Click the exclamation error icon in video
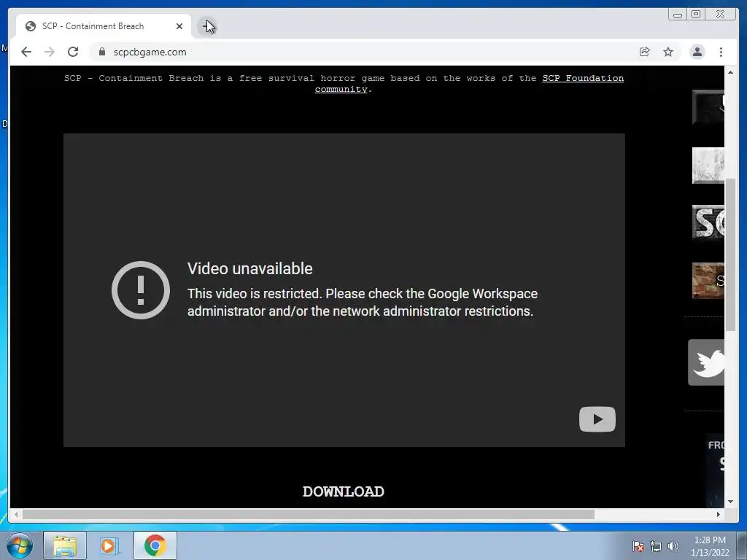 [141, 290]
